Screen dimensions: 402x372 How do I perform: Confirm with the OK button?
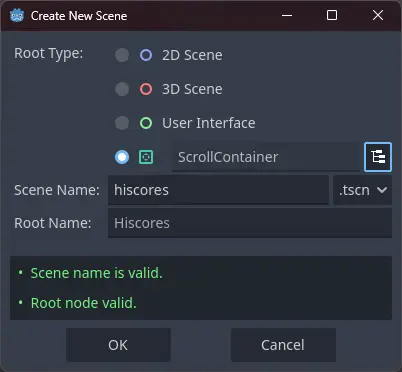[118, 345]
